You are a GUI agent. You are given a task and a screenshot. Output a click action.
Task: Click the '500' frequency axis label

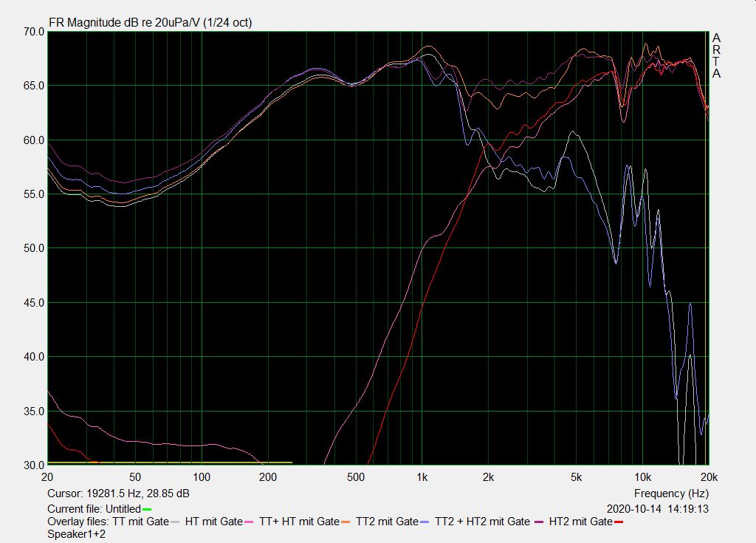[356, 477]
